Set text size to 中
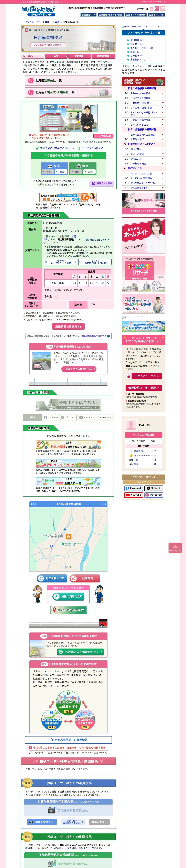 click(157, 8)
